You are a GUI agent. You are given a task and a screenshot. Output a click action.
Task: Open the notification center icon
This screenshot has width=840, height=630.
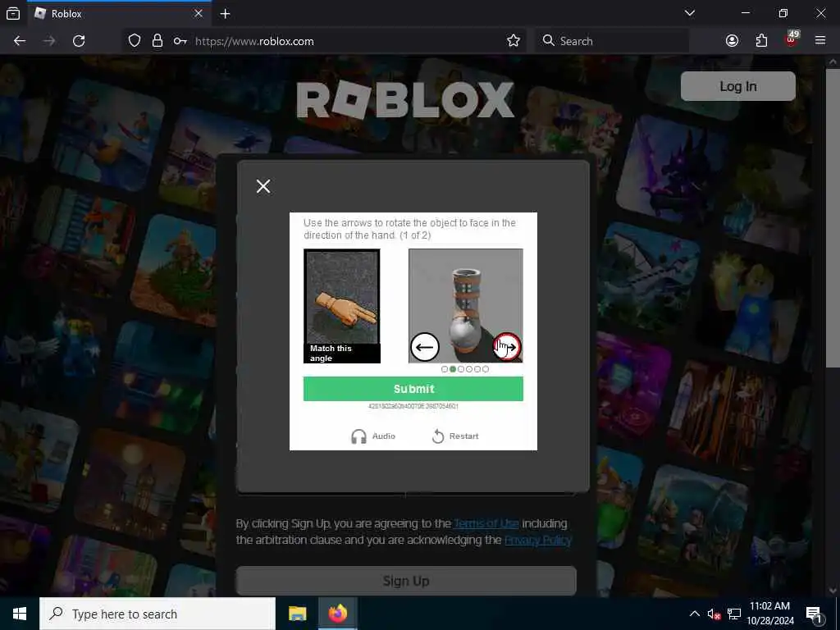click(x=815, y=614)
